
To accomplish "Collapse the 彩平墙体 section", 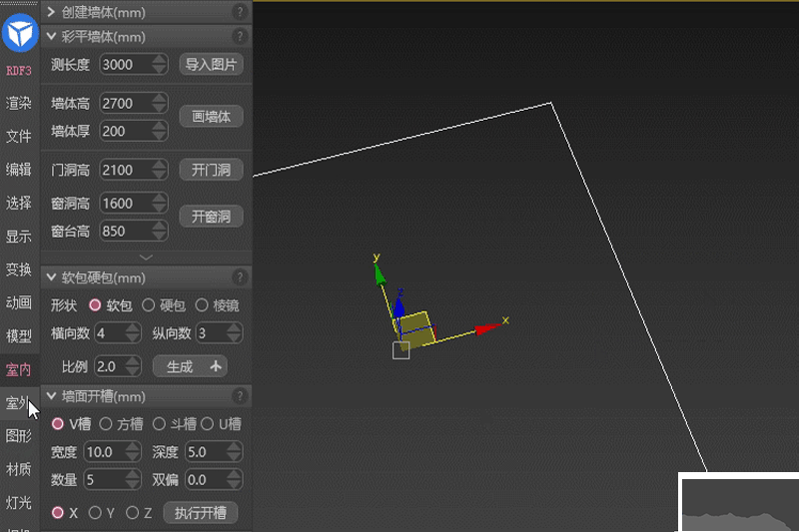I will coord(51,37).
